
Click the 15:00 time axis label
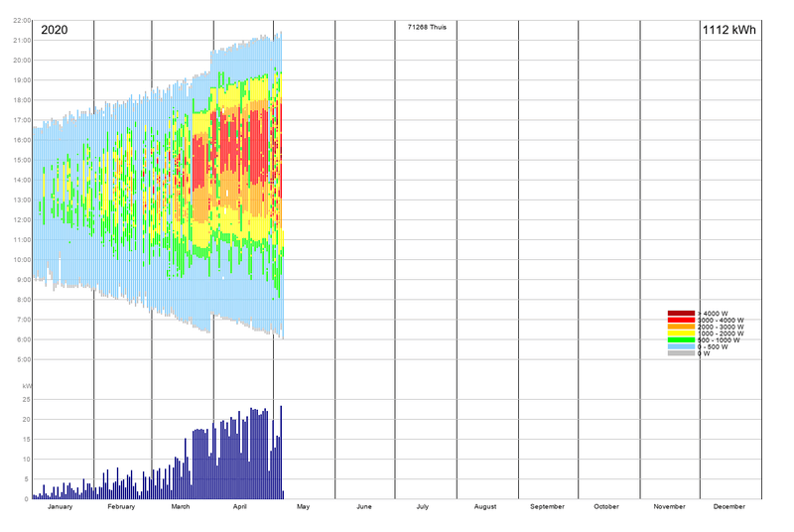[x=22, y=160]
